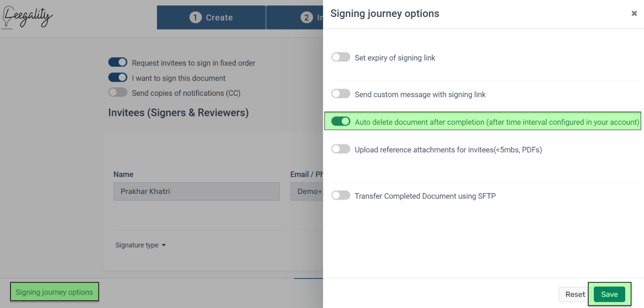Enable Send copies of notifications (CC)
644x308 pixels.
click(118, 93)
